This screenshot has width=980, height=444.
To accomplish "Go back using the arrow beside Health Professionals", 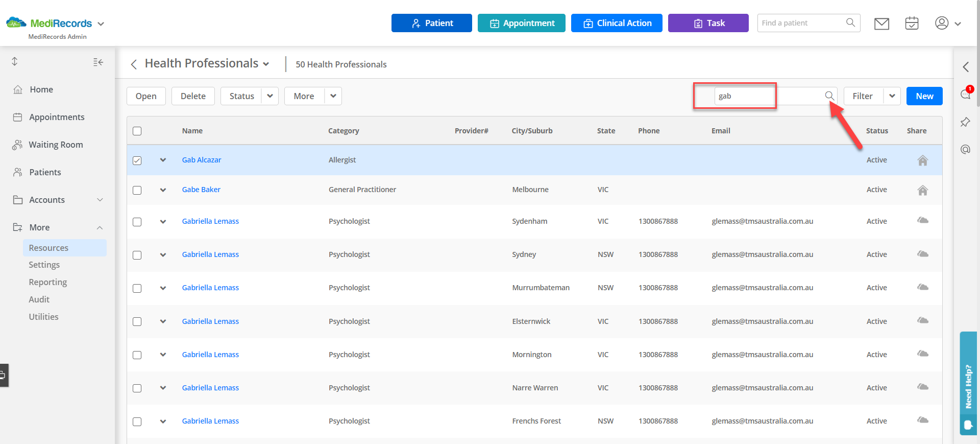I will (x=134, y=64).
